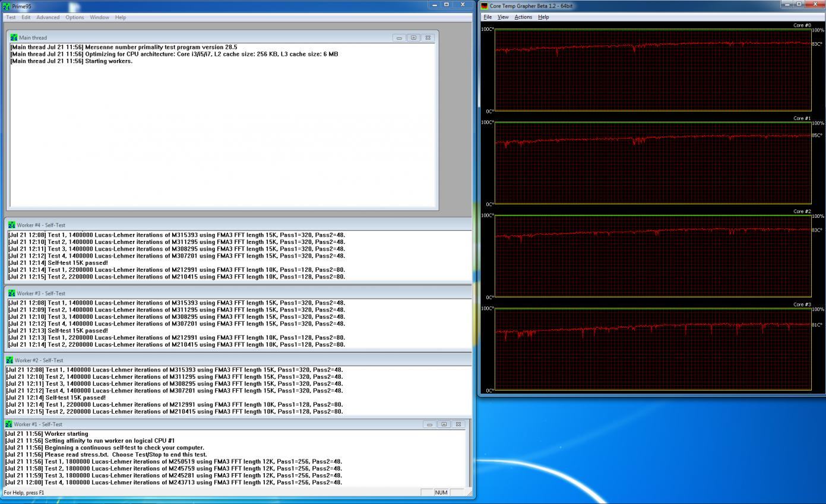Open the Edit menu in Prime95
Image resolution: width=826 pixels, height=504 pixels.
(x=26, y=17)
